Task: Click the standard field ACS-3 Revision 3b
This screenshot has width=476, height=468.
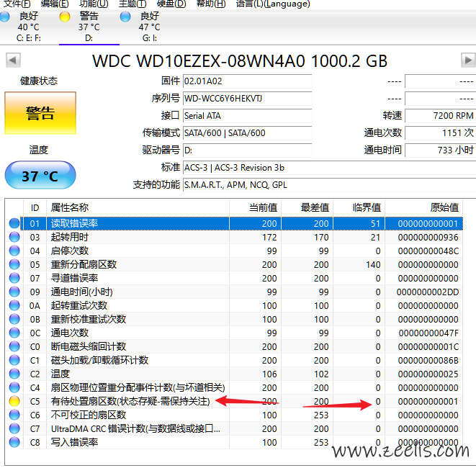Action: point(329,168)
